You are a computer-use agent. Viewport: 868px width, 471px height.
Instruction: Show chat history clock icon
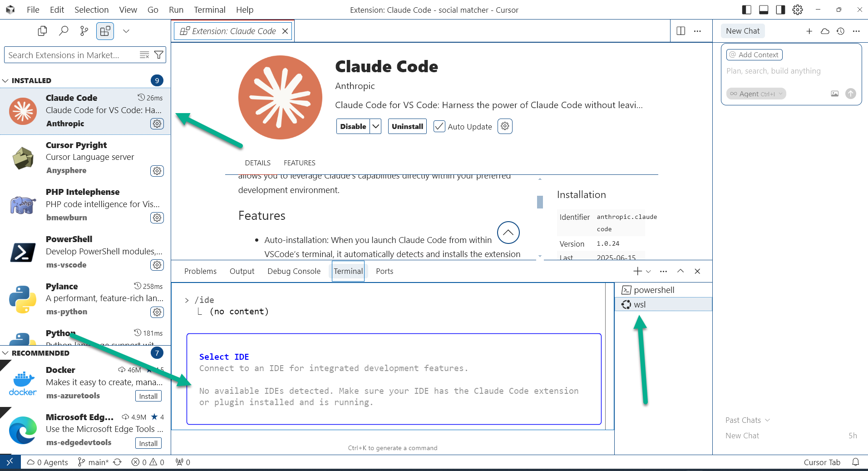(840, 31)
